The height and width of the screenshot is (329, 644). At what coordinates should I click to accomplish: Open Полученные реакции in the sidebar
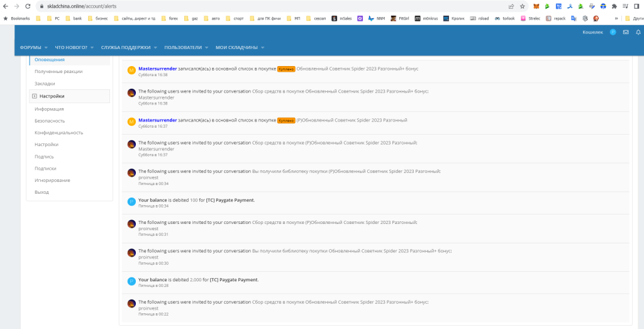click(x=58, y=72)
